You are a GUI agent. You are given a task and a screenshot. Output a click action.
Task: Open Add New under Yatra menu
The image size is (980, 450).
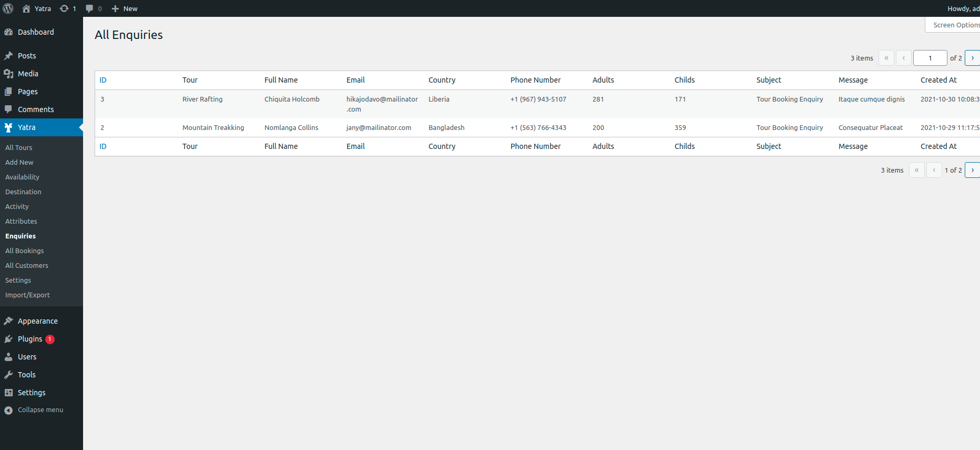(19, 163)
